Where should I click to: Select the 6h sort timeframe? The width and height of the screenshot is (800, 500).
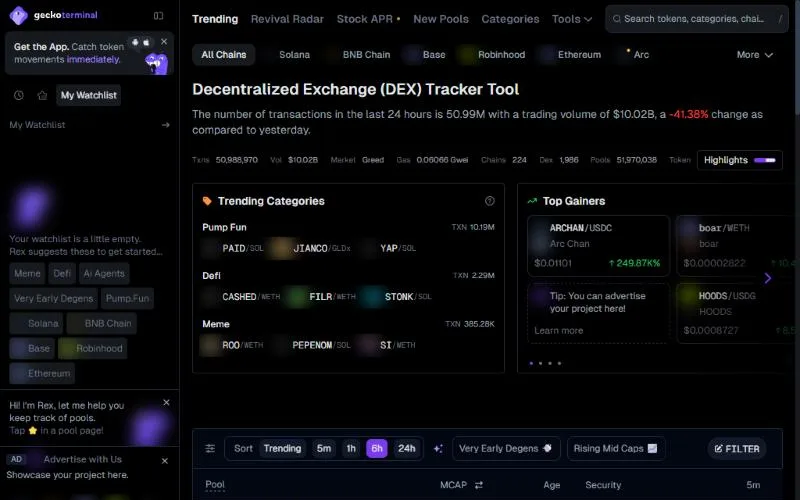point(377,448)
